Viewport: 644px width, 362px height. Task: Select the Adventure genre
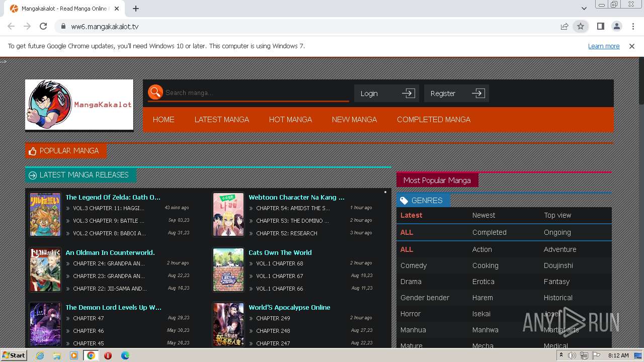(560, 249)
